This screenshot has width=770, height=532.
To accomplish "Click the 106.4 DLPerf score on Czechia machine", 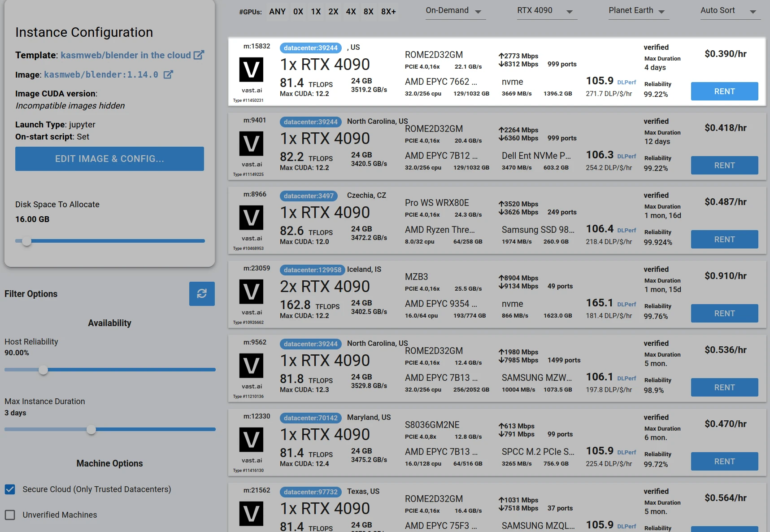I will [600, 229].
